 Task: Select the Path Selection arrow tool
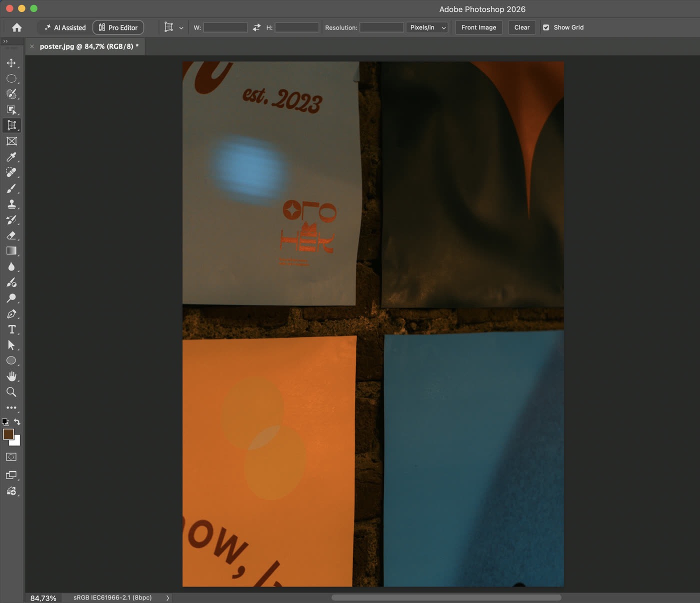11,345
